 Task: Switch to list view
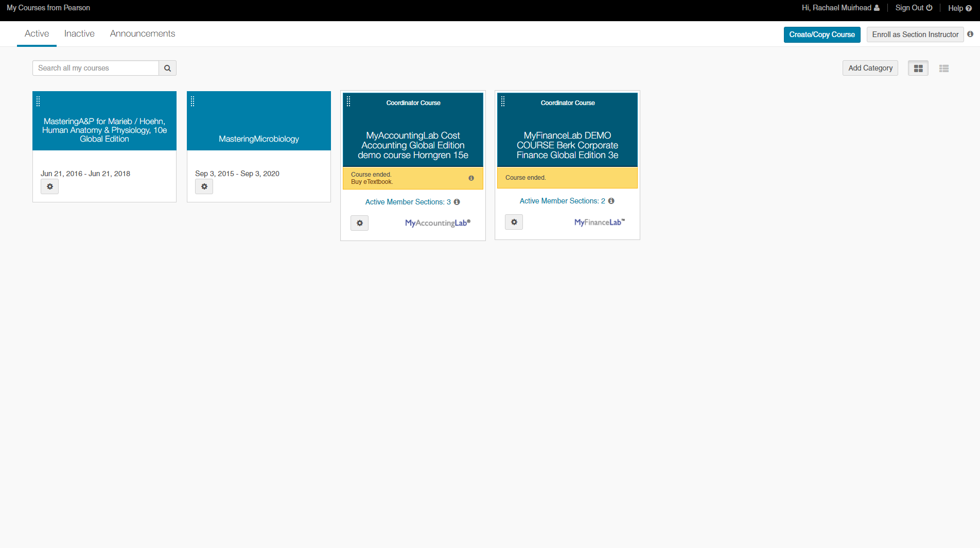coord(944,68)
